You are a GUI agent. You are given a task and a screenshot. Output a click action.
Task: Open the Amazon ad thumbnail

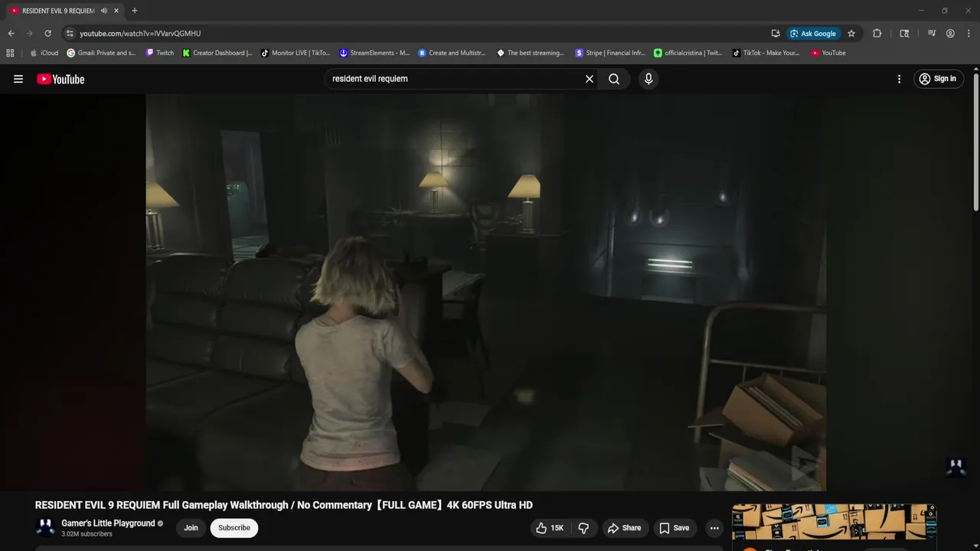pyautogui.click(x=834, y=522)
